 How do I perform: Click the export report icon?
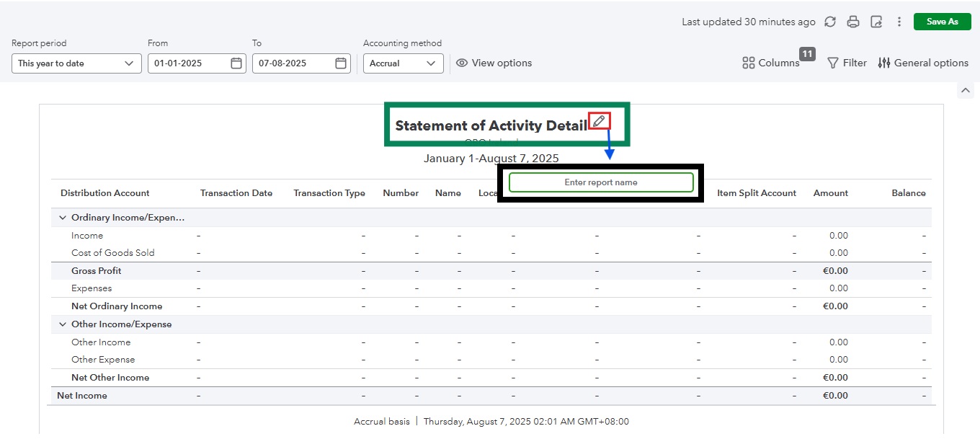click(876, 22)
